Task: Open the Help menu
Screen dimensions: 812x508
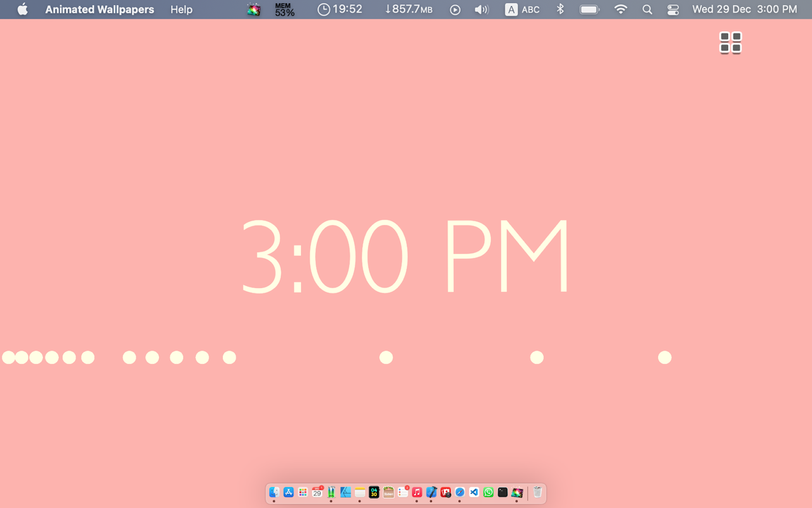Action: (x=181, y=9)
